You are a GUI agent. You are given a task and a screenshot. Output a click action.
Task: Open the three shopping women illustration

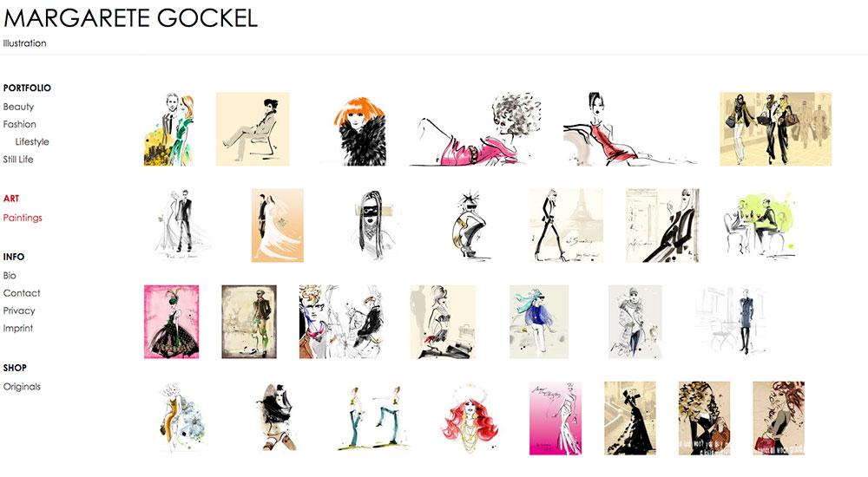[x=775, y=129]
